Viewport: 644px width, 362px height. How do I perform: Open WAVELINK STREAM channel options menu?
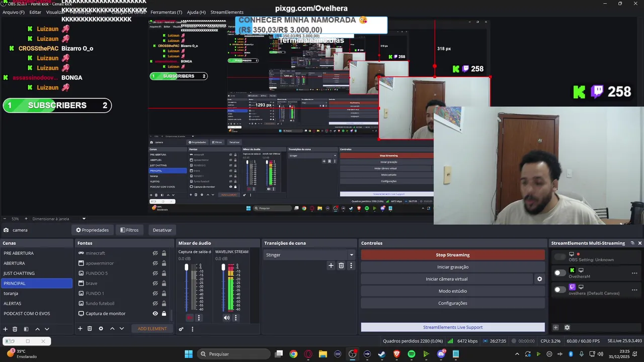[x=235, y=318]
